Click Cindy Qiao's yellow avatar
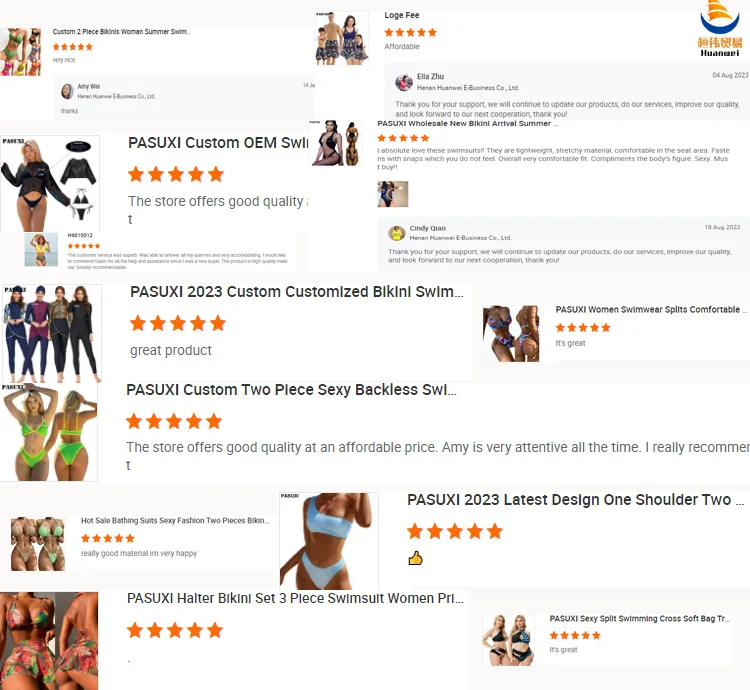This screenshot has width=750, height=690. pyautogui.click(x=396, y=233)
